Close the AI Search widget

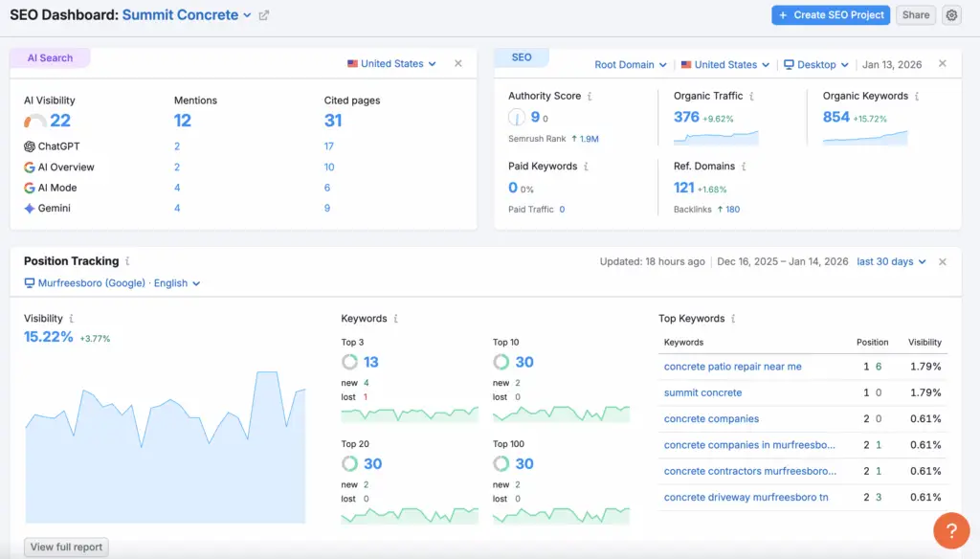tap(457, 63)
